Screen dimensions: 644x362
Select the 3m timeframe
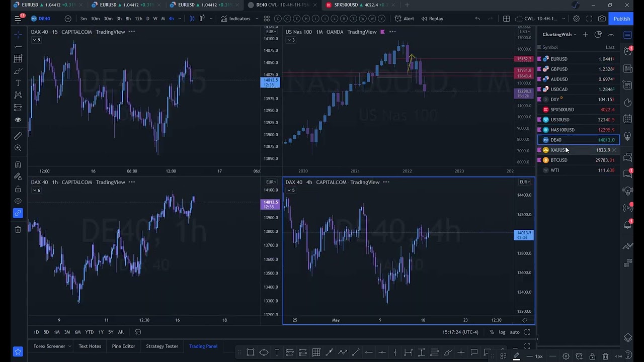coord(84,19)
